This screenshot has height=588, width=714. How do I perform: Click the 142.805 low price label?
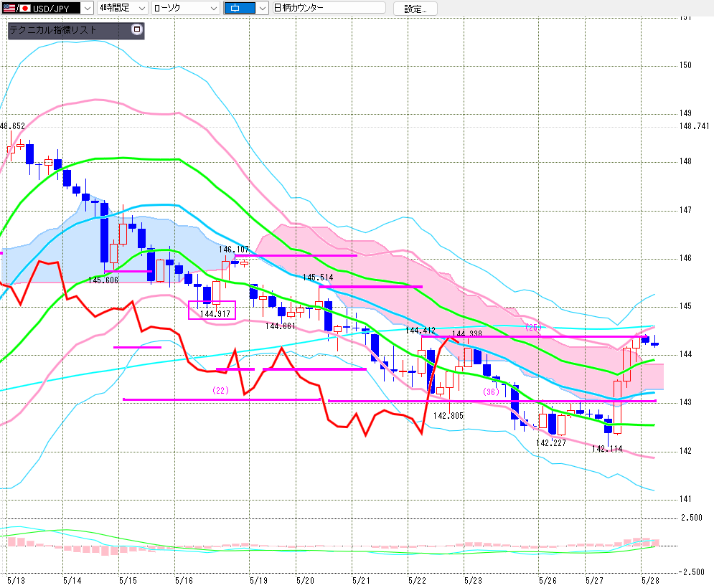click(x=448, y=415)
